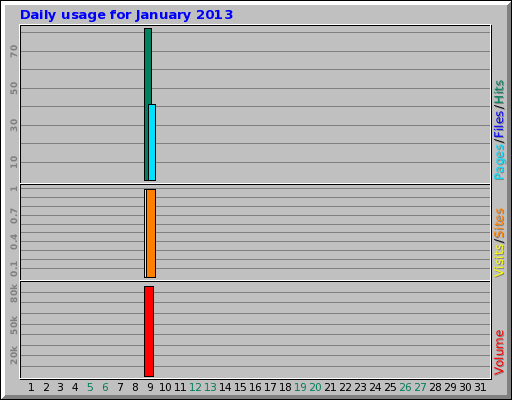The width and height of the screenshot is (512, 400).
Task: Click the 0.1 y-axis value
Action: click(14, 269)
